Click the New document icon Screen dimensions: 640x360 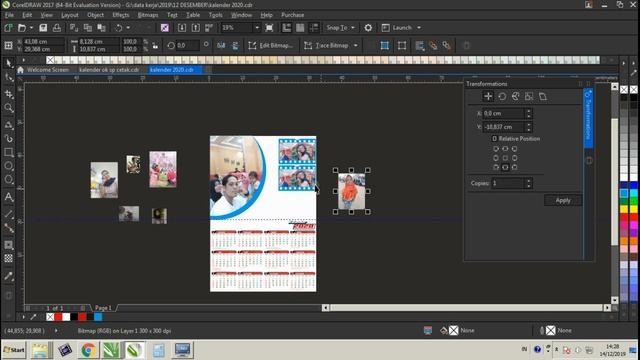coord(9,28)
